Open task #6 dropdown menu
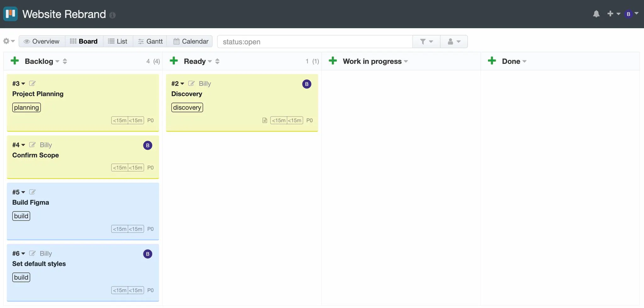Image resolution: width=644 pixels, height=308 pixels. 19,253
